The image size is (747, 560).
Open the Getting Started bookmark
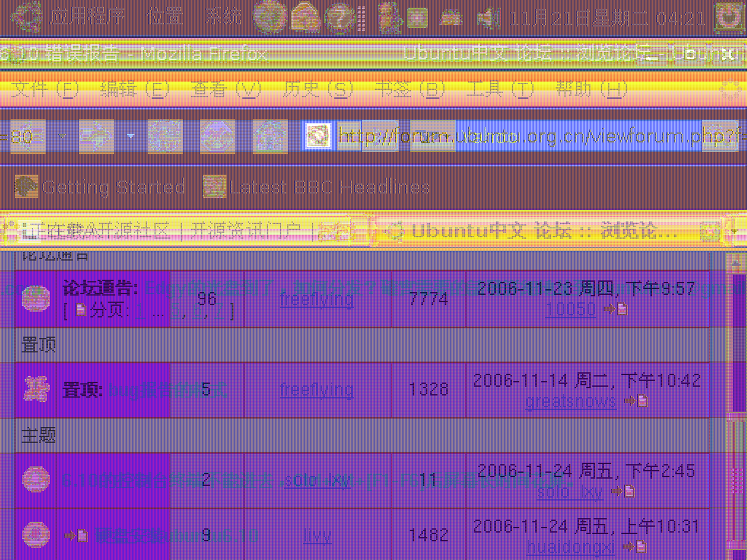[100, 187]
